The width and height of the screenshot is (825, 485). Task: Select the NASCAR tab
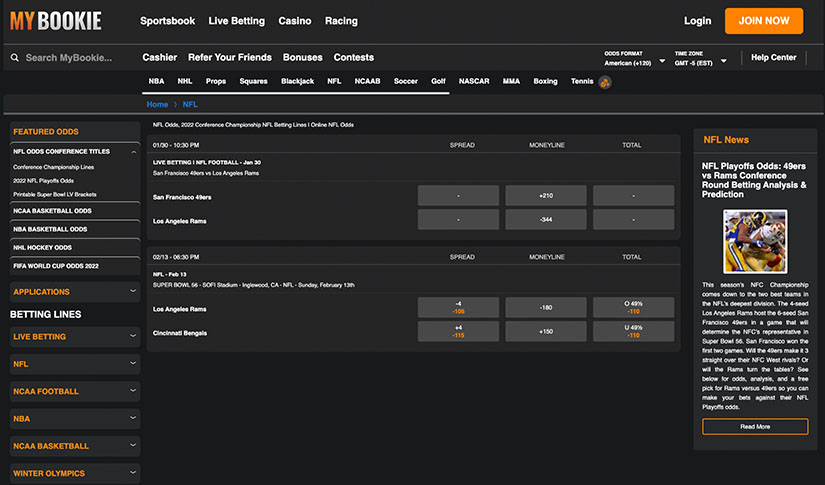(474, 81)
